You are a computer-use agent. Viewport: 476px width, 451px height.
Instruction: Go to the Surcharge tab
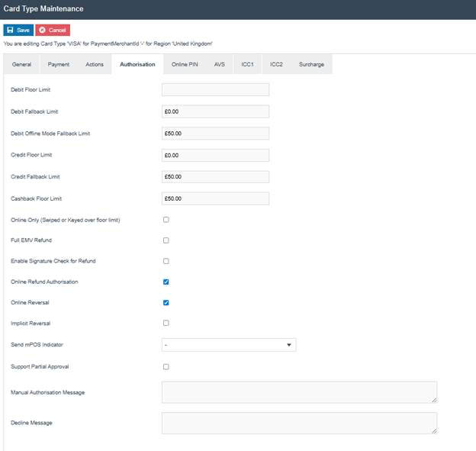point(311,64)
